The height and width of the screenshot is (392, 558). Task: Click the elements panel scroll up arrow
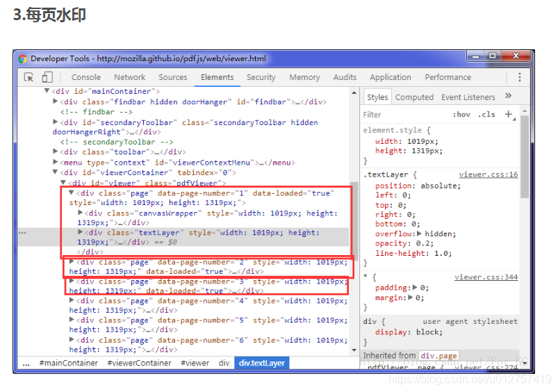pos(354,92)
